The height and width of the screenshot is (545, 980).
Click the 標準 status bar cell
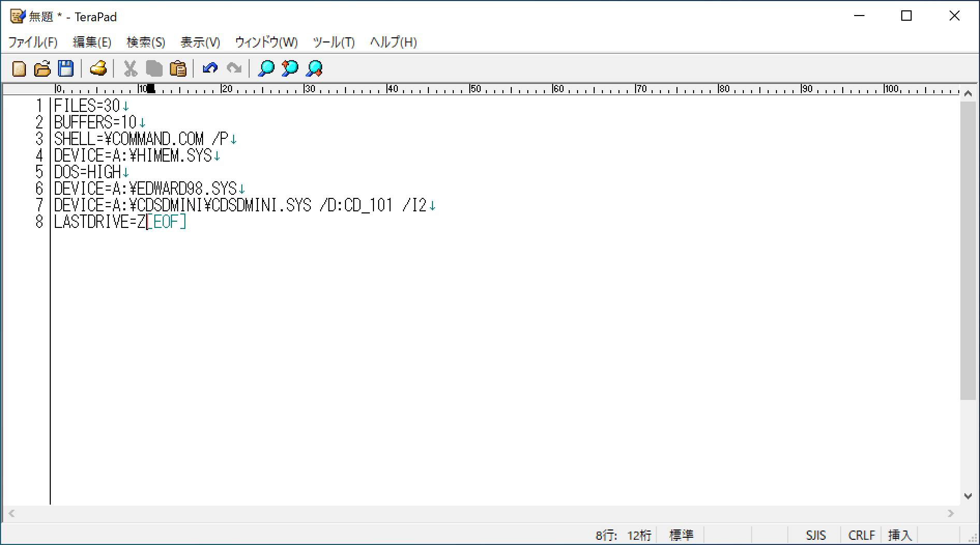[x=681, y=535]
